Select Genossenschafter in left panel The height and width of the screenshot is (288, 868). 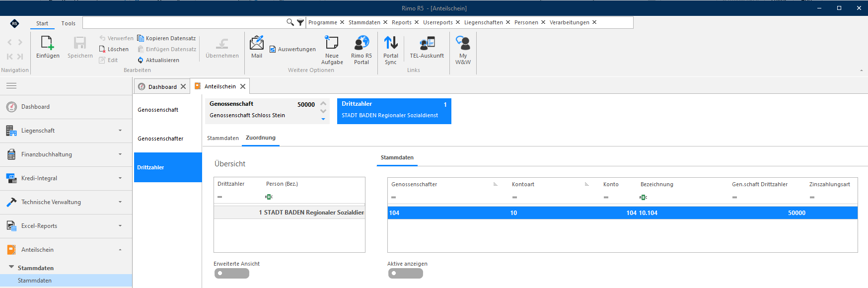click(x=168, y=139)
